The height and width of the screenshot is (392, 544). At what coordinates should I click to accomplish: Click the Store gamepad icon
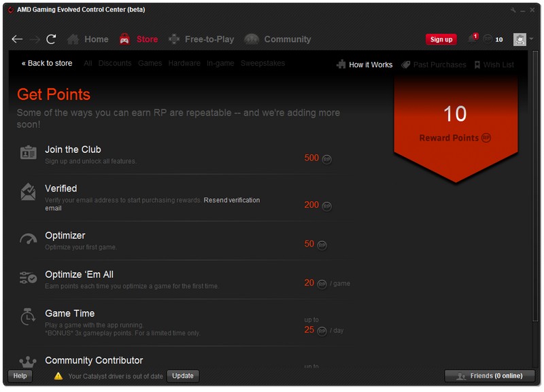(x=124, y=39)
